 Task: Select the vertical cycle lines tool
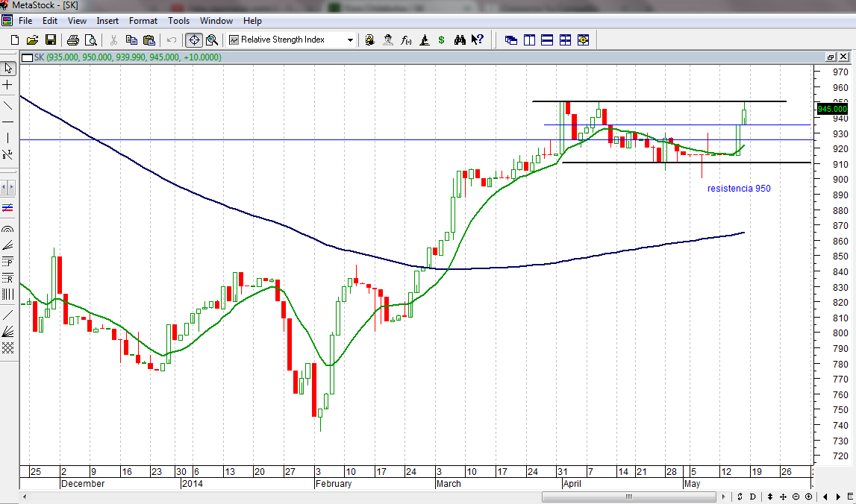click(x=7, y=294)
